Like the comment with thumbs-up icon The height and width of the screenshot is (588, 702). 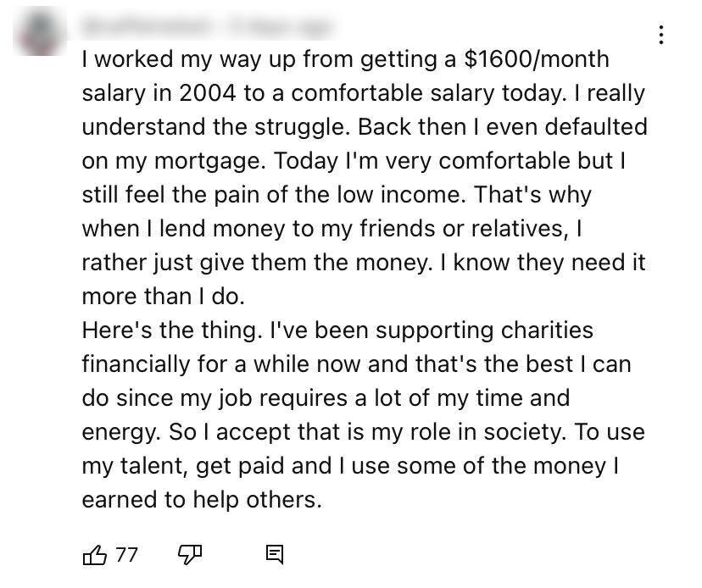tap(95, 555)
